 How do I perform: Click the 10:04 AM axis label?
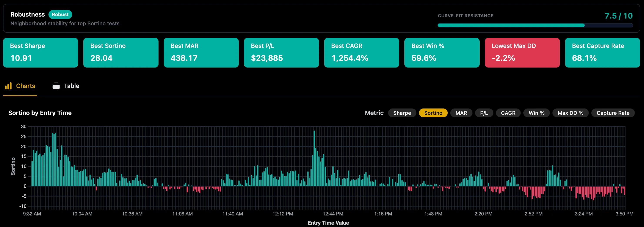click(82, 214)
